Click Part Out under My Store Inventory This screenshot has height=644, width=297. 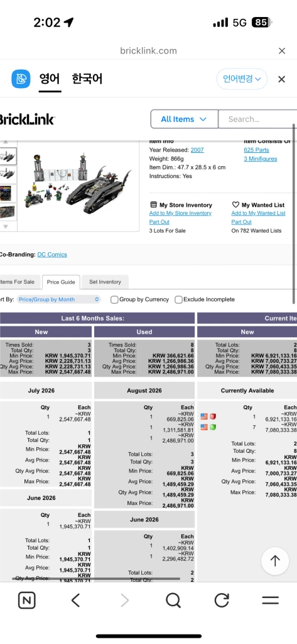(x=159, y=222)
